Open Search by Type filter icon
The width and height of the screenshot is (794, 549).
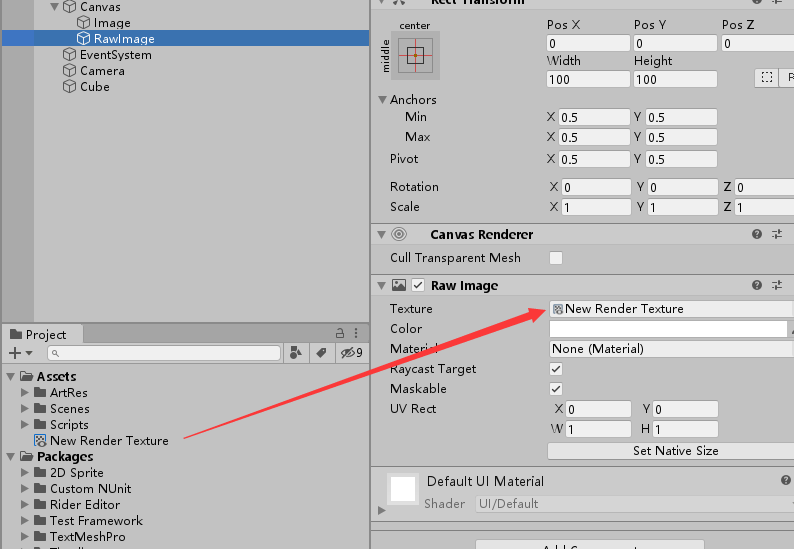click(296, 353)
